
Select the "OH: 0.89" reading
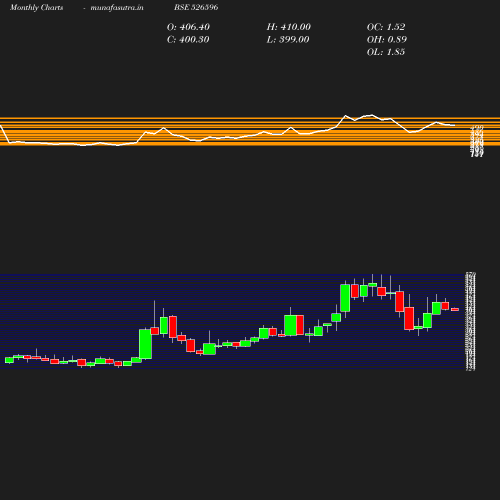pos(387,40)
